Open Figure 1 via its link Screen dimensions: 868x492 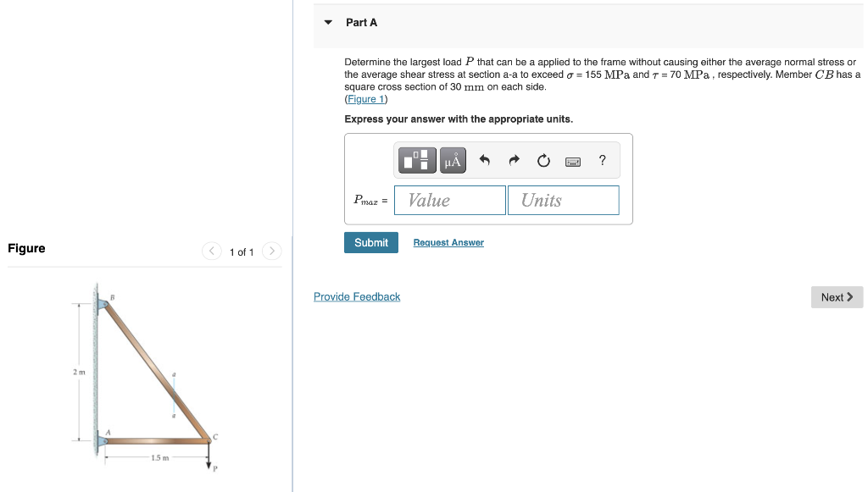(x=364, y=98)
